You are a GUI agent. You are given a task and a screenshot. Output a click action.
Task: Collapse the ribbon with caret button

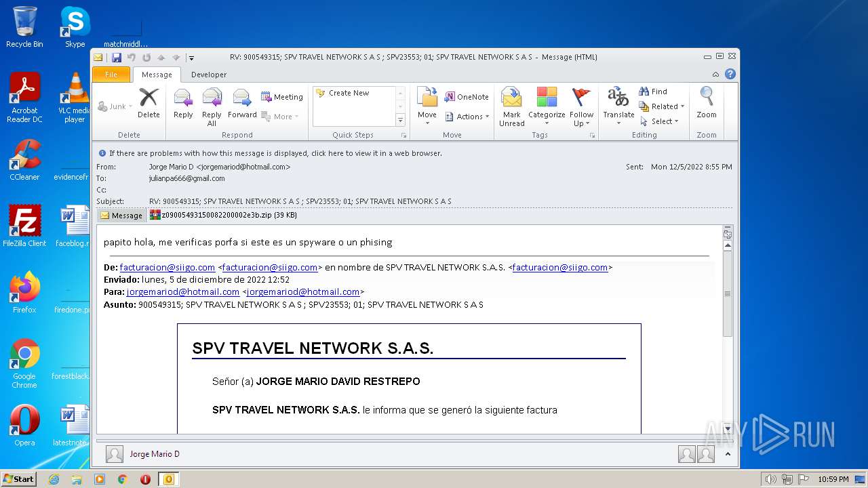pos(715,75)
